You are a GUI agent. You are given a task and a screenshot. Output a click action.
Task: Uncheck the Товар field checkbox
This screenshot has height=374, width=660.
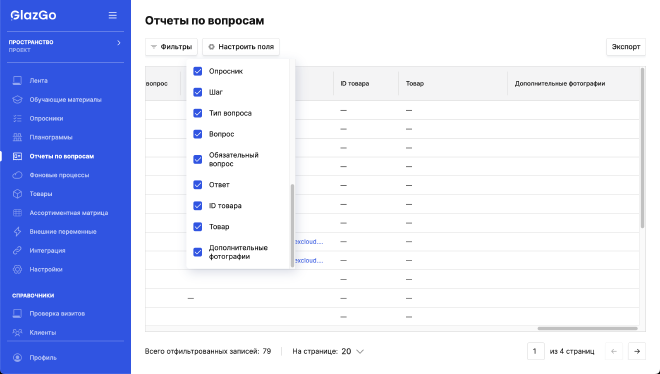(x=197, y=227)
